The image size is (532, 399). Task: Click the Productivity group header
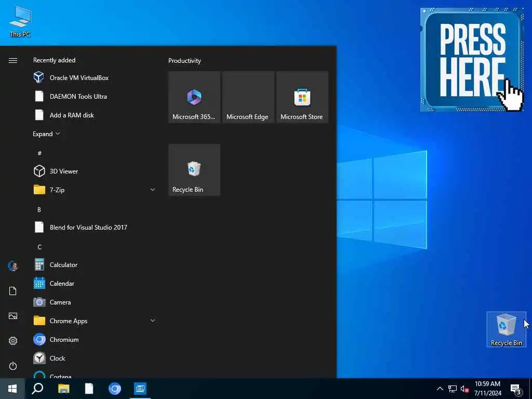pos(184,61)
